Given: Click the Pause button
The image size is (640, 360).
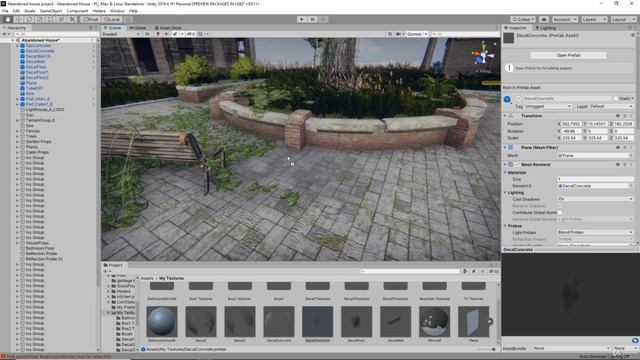Looking at the screenshot, I should coord(312,19).
